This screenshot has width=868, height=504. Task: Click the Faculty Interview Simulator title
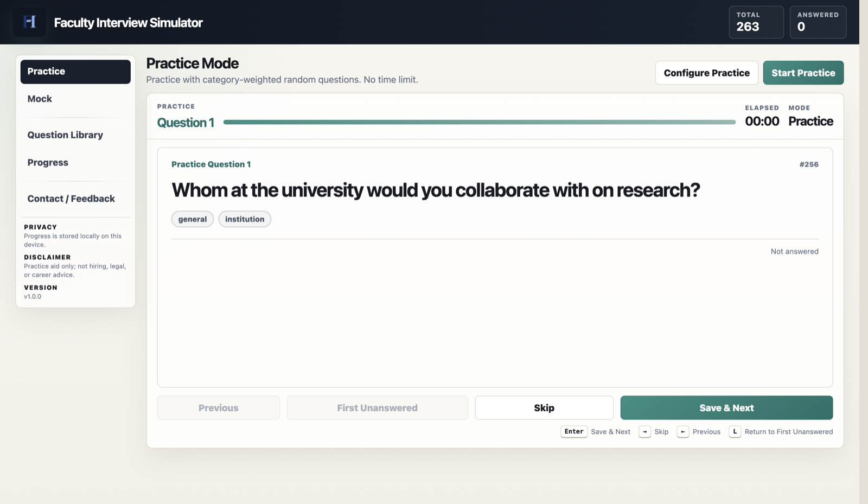[x=129, y=23]
